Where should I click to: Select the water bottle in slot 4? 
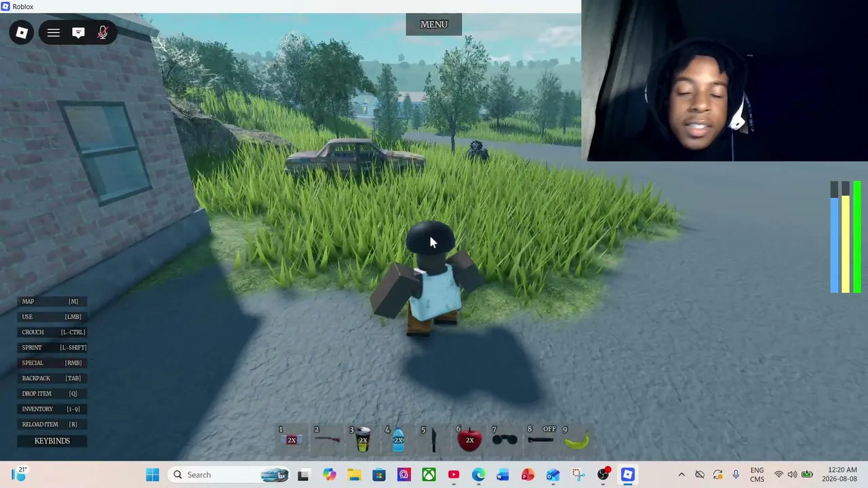tap(398, 439)
